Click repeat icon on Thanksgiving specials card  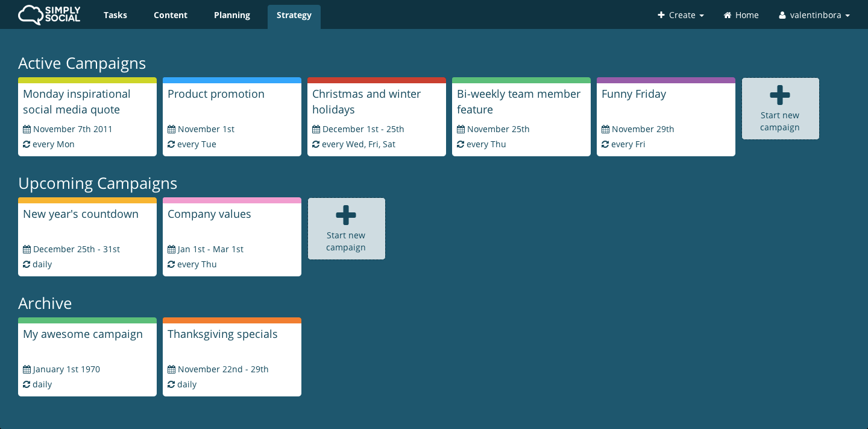click(x=171, y=384)
